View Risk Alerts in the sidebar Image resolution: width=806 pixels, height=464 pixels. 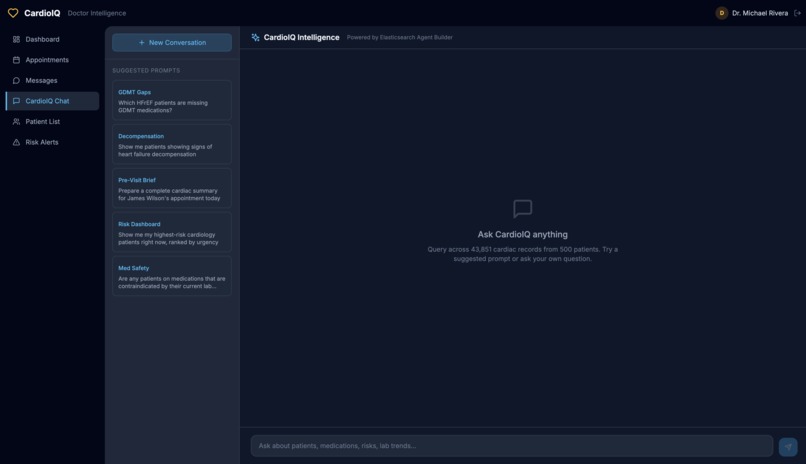(52, 142)
